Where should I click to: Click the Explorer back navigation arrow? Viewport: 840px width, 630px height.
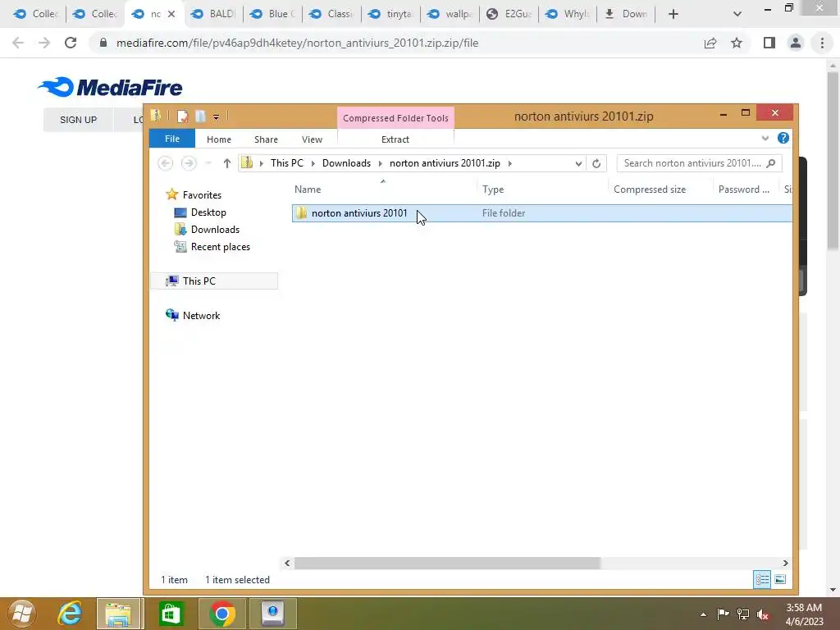coord(166,163)
